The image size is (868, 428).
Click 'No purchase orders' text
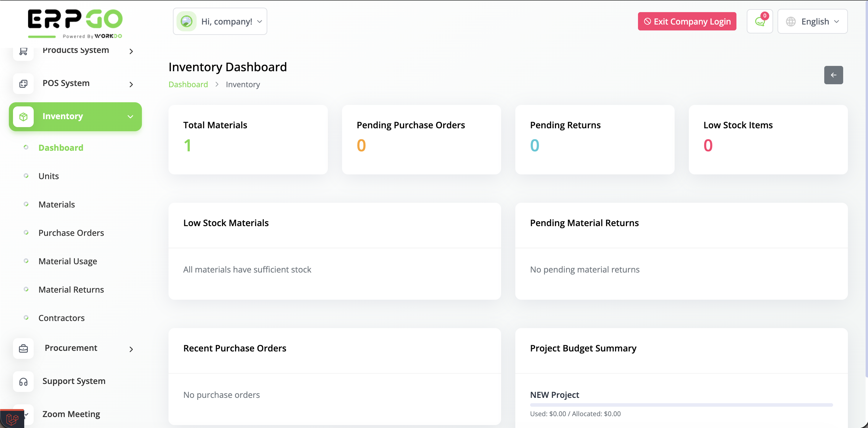(221, 395)
